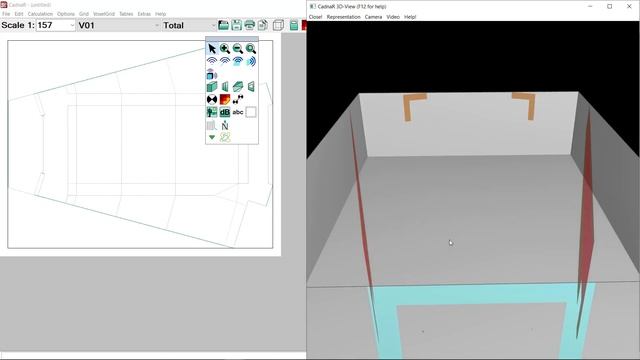Click the 3D cube view toolbar icon
Viewport: 640px width, 360px height.
pos(278,25)
